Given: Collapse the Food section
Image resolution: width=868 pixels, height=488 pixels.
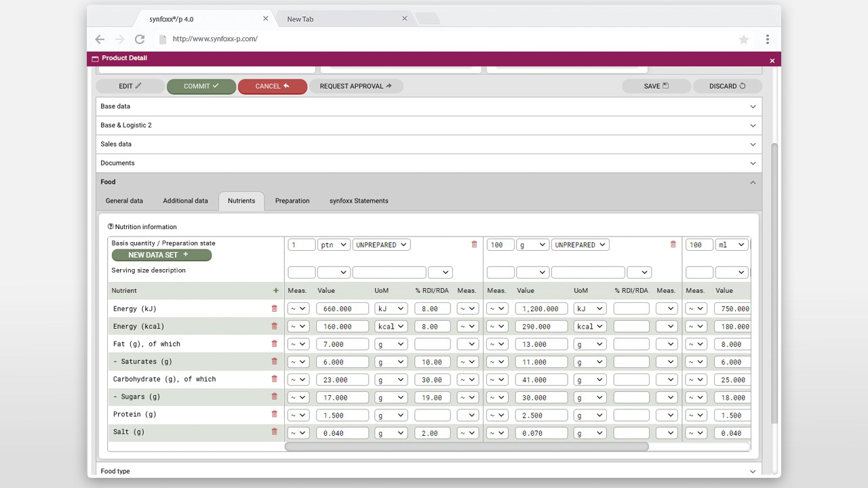Looking at the screenshot, I should click(429, 182).
